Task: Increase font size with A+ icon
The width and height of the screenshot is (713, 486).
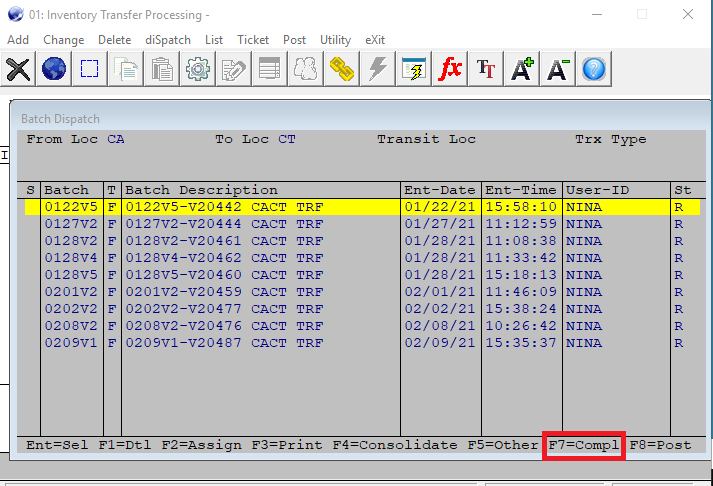Action: click(x=522, y=69)
